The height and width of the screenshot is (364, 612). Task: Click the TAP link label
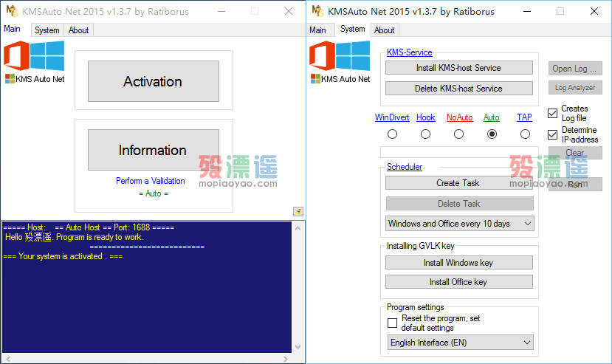pos(524,117)
